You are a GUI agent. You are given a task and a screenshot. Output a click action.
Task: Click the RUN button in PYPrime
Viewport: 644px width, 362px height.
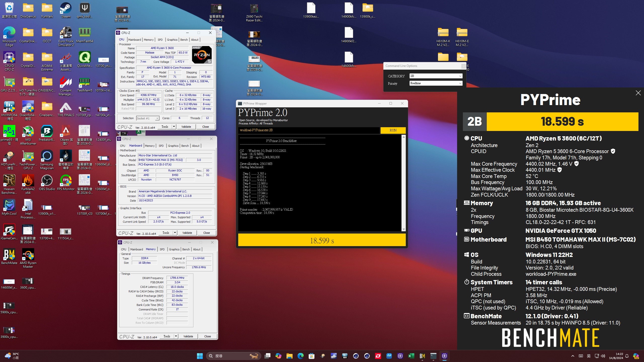pyautogui.click(x=393, y=130)
